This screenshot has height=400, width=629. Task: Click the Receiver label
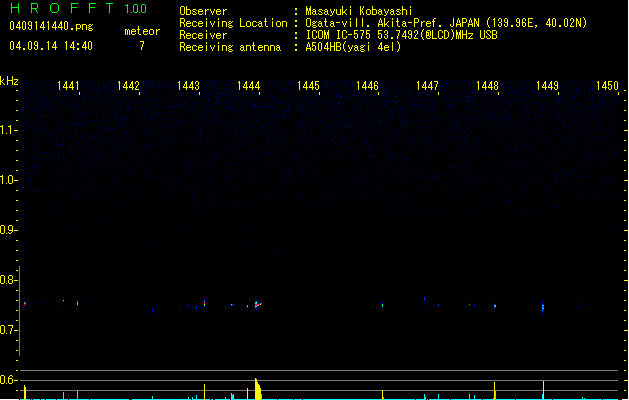pyautogui.click(x=203, y=35)
